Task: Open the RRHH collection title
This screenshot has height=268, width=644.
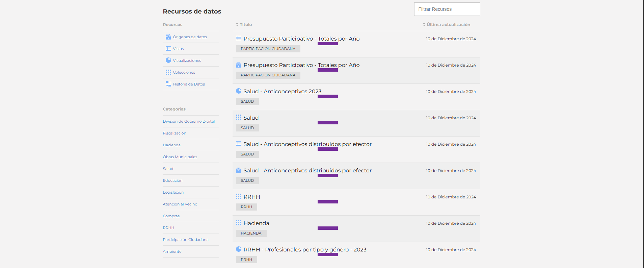Action: coord(252,197)
